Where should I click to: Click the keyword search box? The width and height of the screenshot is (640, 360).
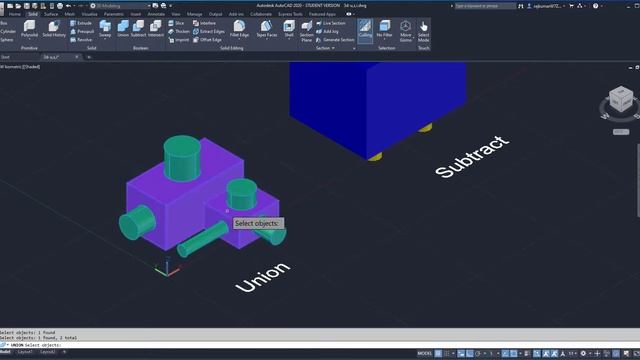(485, 6)
